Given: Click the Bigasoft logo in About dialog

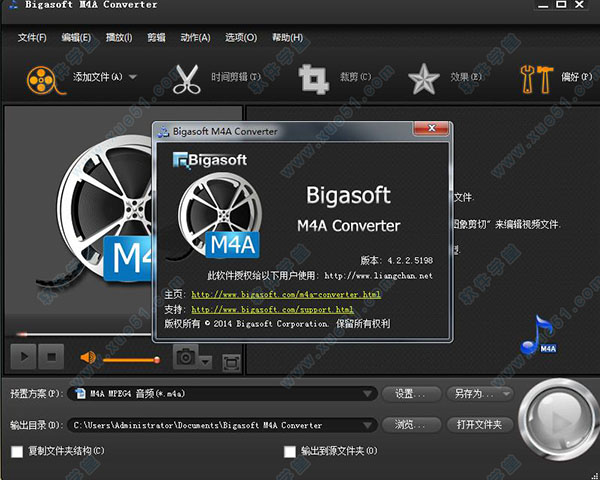Looking at the screenshot, I should pos(210,160).
